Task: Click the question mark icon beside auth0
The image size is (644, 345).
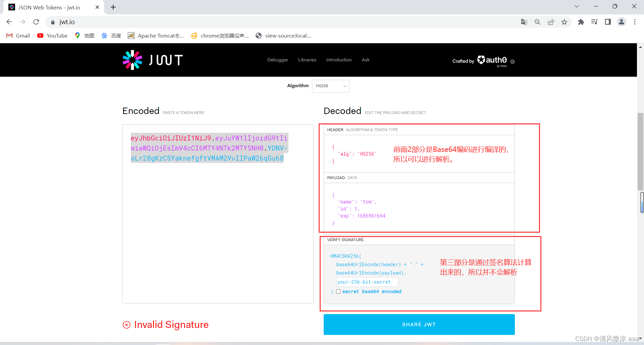Action: click(x=513, y=62)
